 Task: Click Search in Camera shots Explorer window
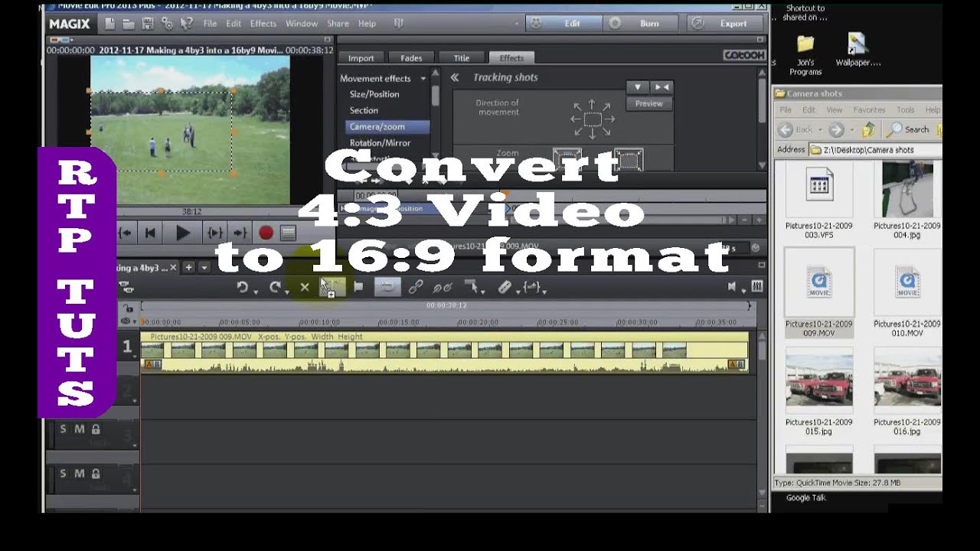tap(908, 130)
